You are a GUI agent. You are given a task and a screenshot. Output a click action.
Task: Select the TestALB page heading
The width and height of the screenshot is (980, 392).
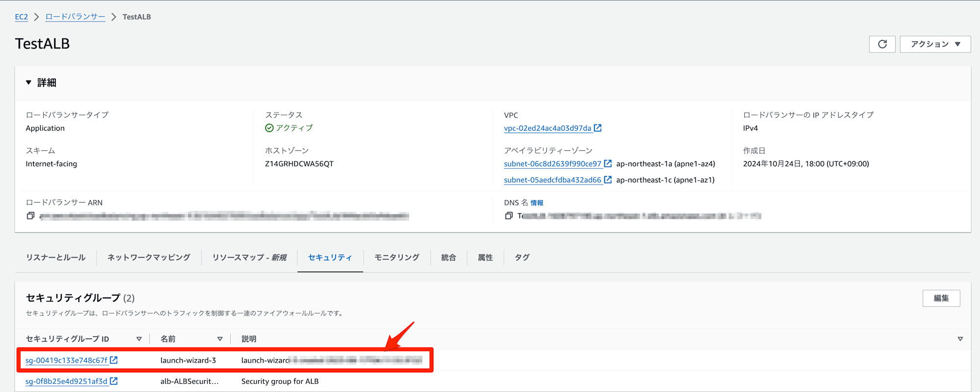[x=43, y=44]
